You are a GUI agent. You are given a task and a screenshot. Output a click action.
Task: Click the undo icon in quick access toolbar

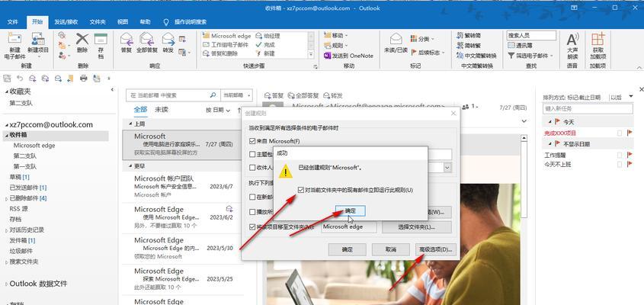click(19, 78)
